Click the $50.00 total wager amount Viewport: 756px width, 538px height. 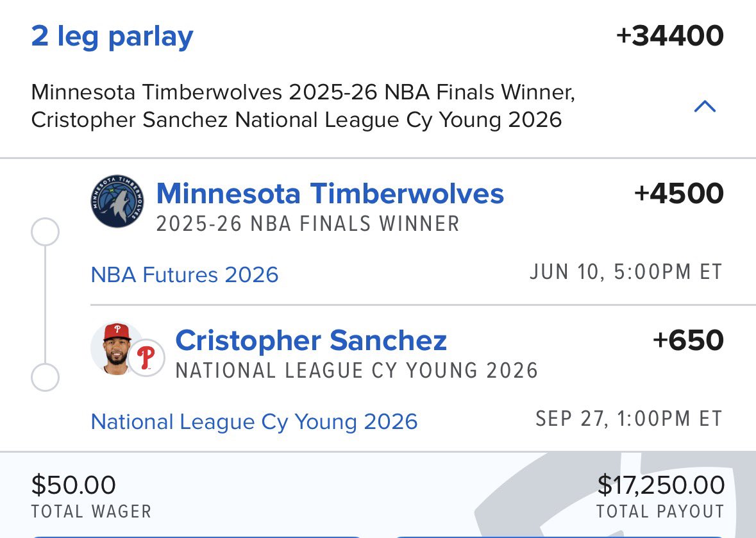tap(74, 485)
